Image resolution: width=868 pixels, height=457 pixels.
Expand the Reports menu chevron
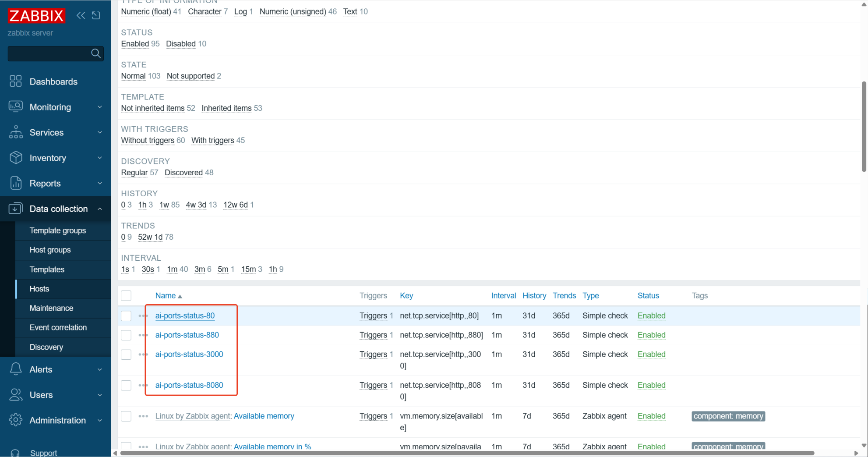[x=100, y=183]
